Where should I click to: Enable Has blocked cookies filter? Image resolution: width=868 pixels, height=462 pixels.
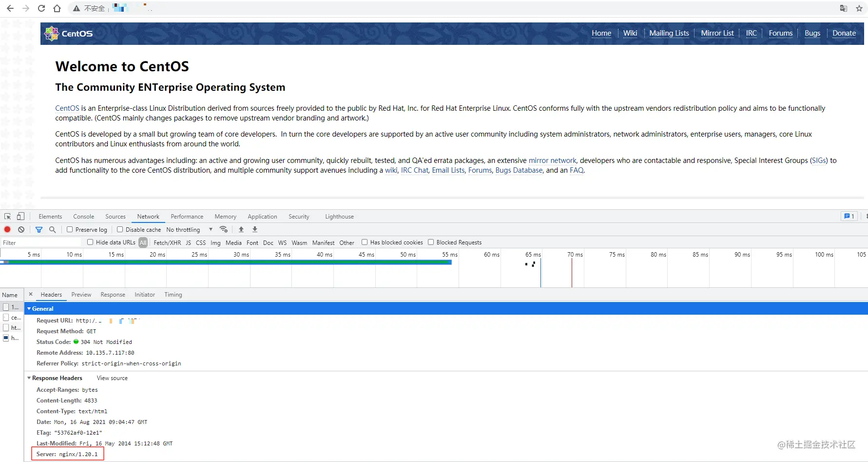click(x=365, y=242)
